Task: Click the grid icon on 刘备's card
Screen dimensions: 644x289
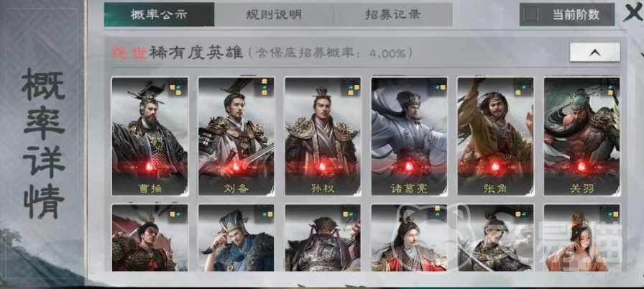Action: click(264, 86)
